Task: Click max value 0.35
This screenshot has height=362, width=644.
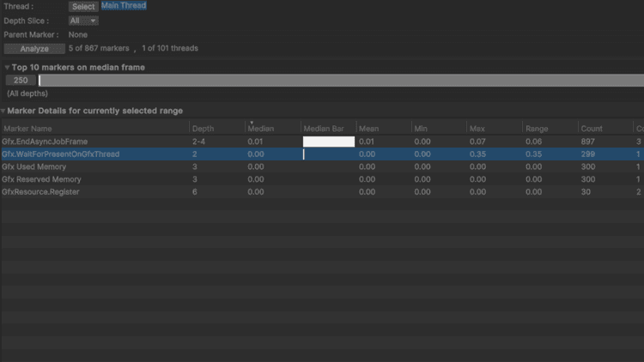Action: tap(477, 154)
